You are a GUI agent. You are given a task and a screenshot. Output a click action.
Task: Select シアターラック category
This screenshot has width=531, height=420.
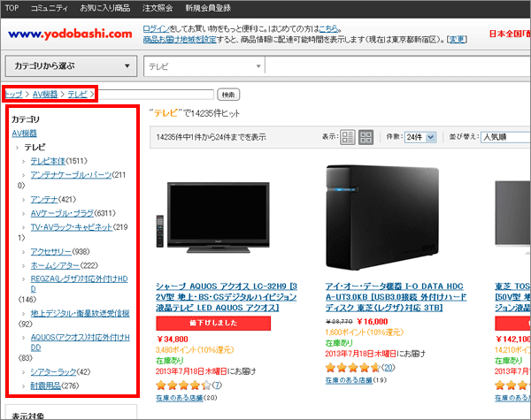[53, 372]
